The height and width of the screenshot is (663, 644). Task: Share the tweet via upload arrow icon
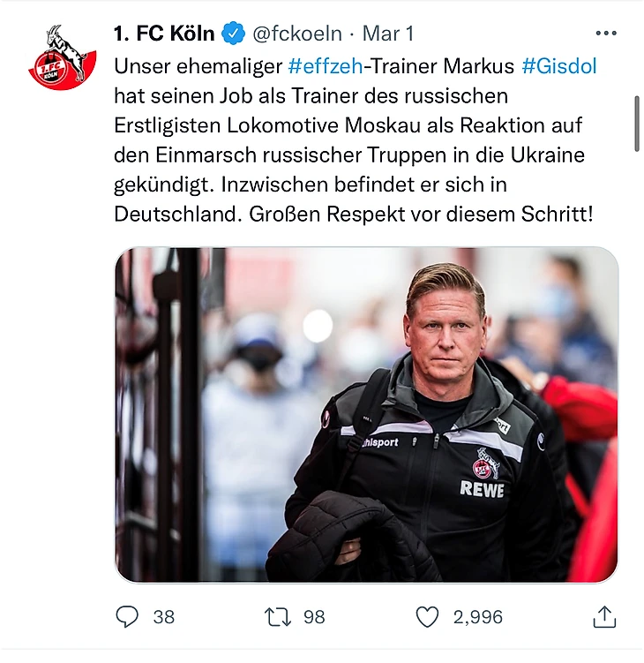[x=604, y=617]
